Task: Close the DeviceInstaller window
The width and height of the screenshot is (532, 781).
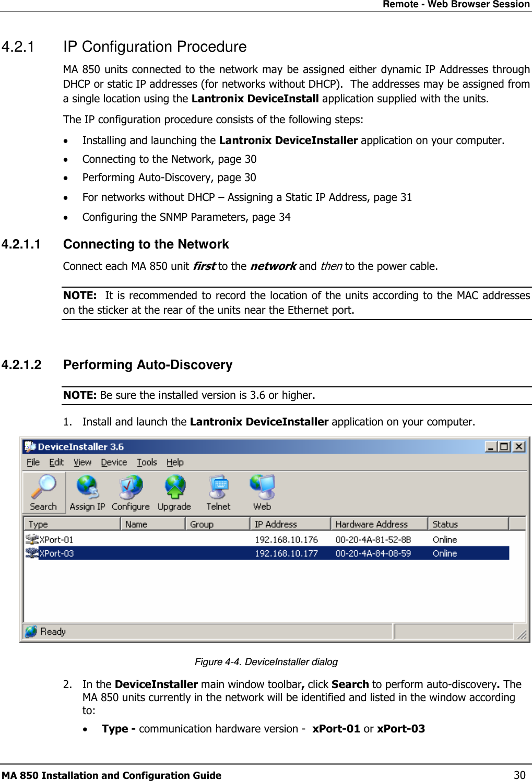Action: click(518, 446)
